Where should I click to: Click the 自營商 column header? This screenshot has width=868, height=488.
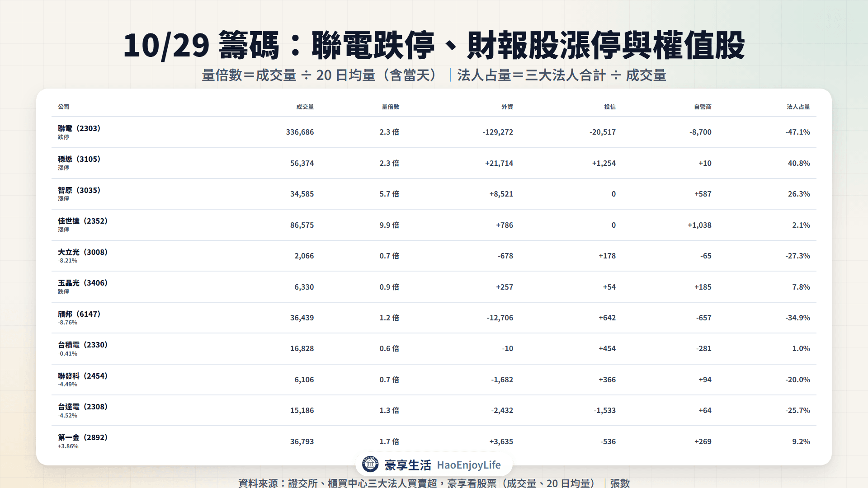703,107
